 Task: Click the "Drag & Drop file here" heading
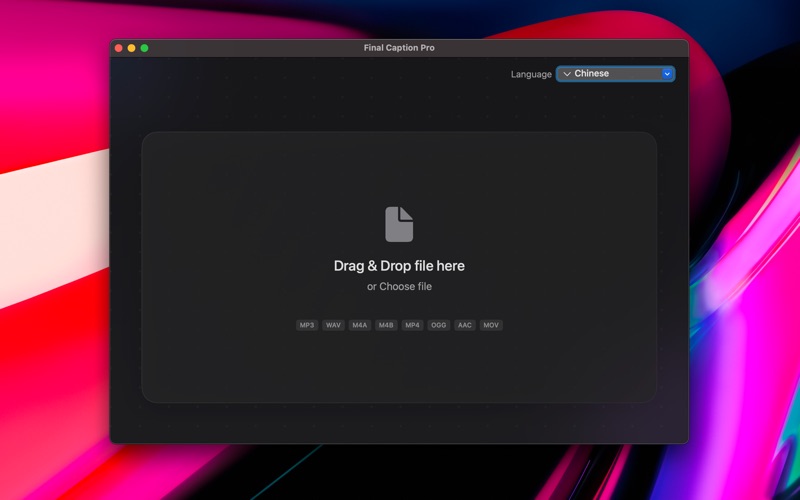[399, 266]
